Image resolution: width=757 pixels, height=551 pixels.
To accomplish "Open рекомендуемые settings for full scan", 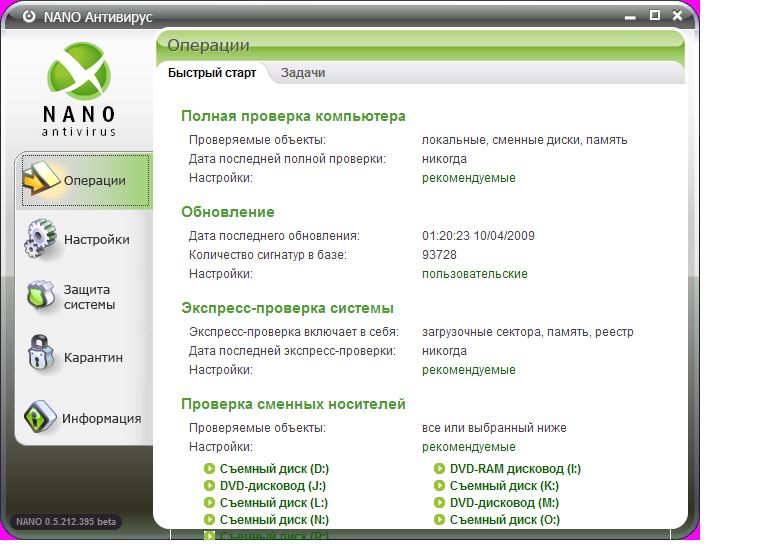I will [468, 178].
